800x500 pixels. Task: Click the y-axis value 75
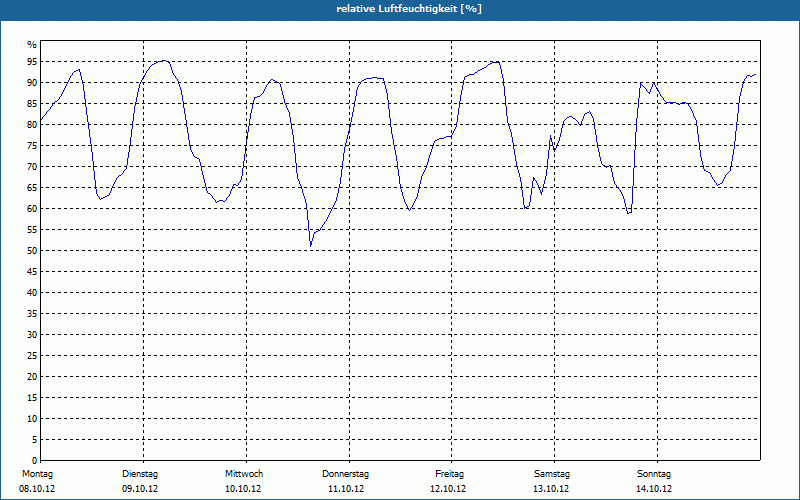pyautogui.click(x=32, y=145)
